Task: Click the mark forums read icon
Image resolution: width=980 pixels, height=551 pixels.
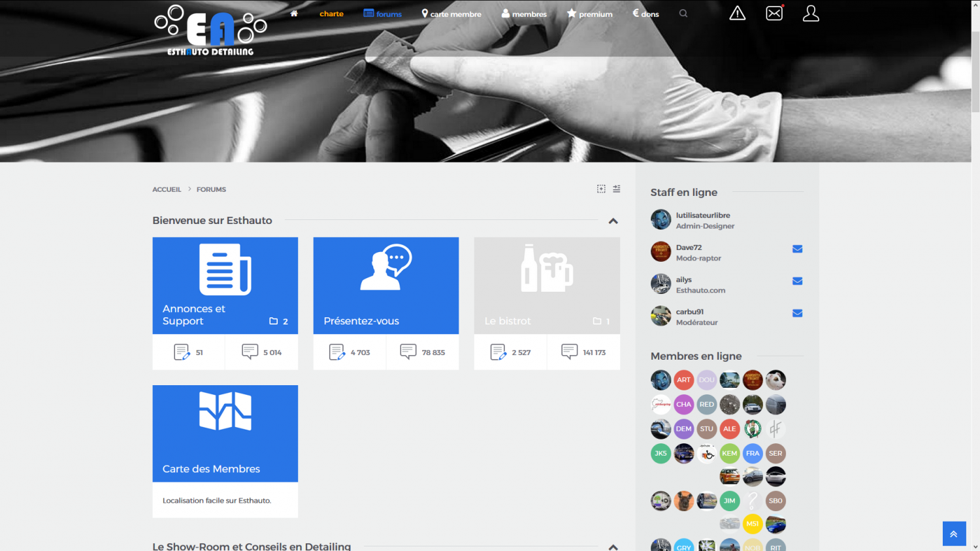Action: point(601,189)
